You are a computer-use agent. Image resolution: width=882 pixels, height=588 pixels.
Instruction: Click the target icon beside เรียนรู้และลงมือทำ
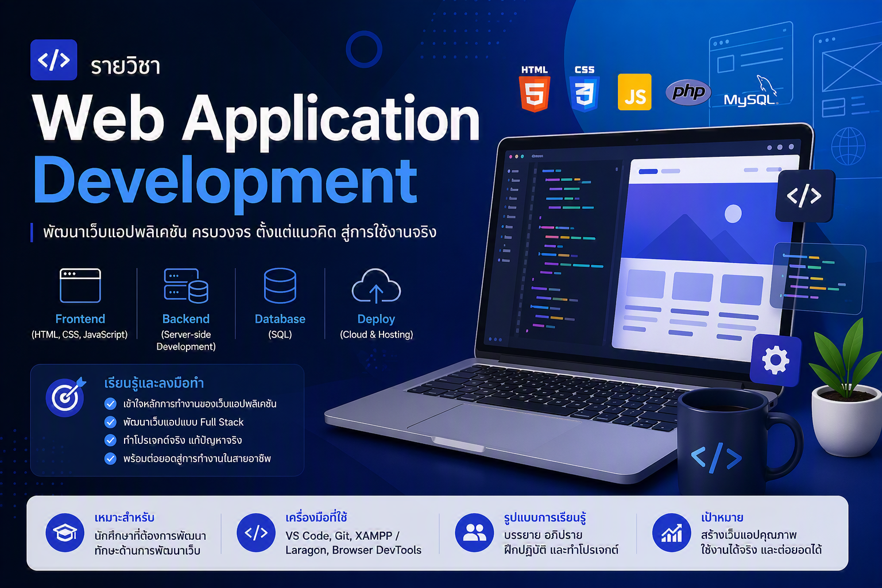[x=65, y=396]
